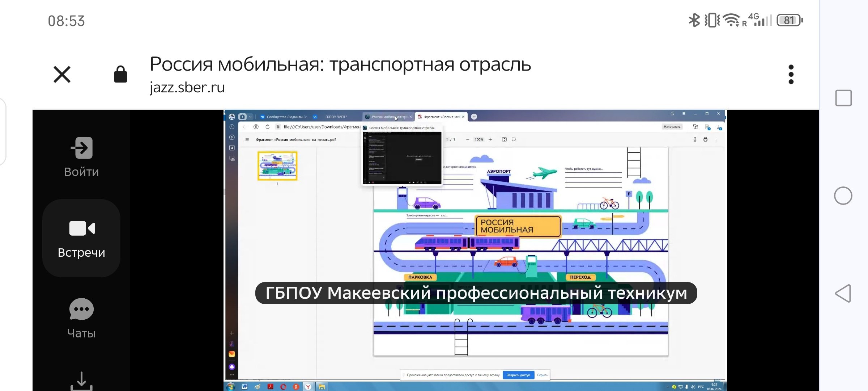This screenshot has height=391, width=868.
Task: Open the shared browser hamburger menu
Action: (684, 114)
